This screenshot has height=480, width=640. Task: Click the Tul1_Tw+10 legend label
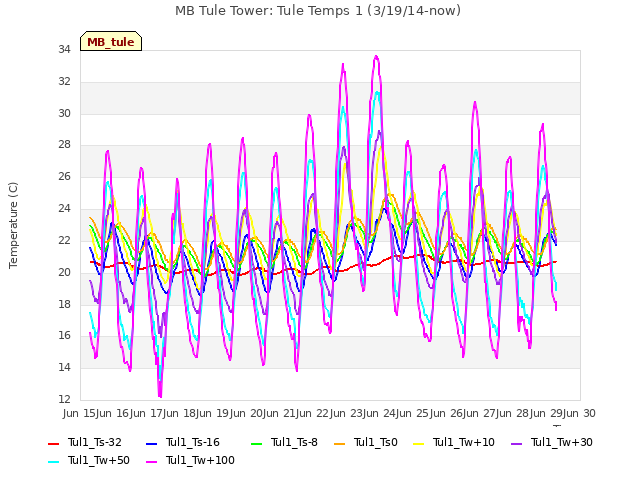[x=464, y=442]
